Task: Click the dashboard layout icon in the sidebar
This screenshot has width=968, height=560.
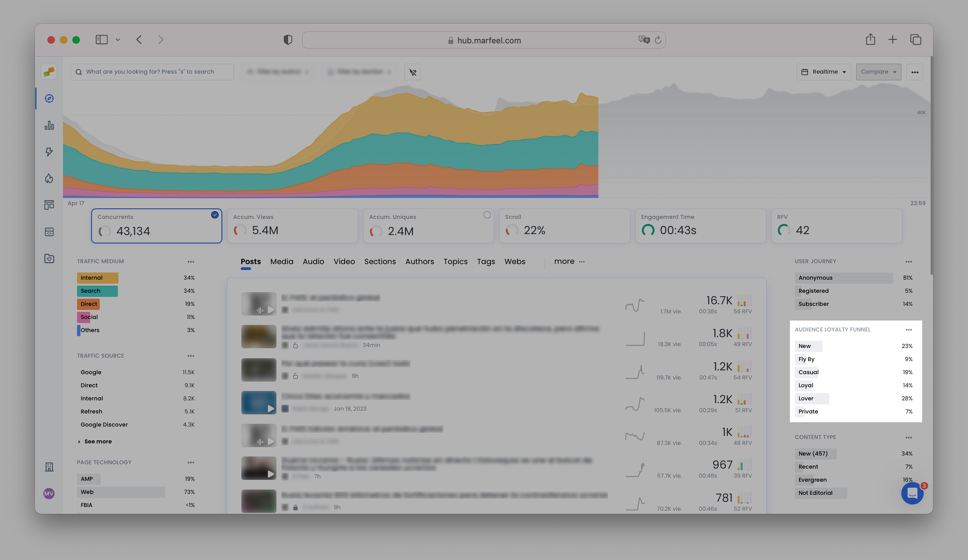Action: pyautogui.click(x=49, y=204)
